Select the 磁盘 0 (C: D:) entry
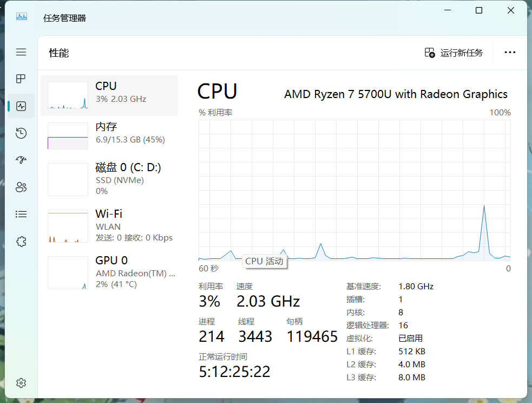The width and height of the screenshot is (532, 403). coord(109,179)
